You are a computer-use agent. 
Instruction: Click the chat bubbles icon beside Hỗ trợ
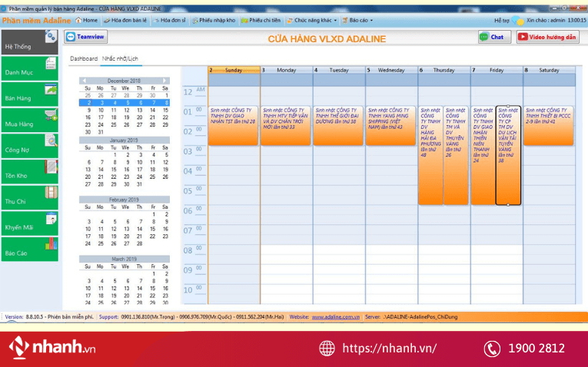pyautogui.click(x=518, y=21)
